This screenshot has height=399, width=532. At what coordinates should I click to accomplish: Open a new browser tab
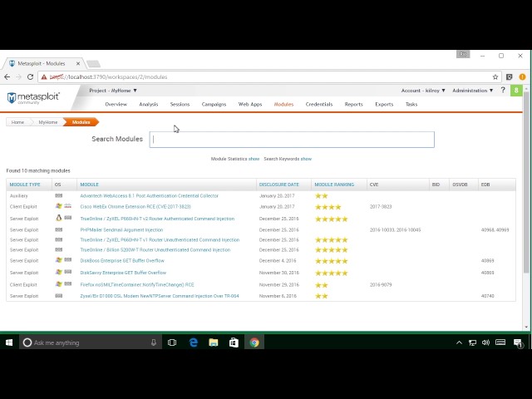[x=93, y=63]
